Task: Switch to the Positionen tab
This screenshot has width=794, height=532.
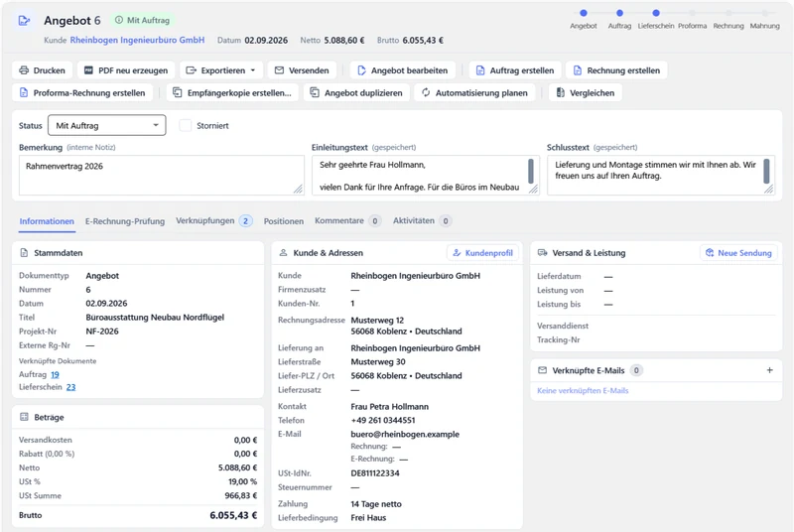Action: coord(284,221)
